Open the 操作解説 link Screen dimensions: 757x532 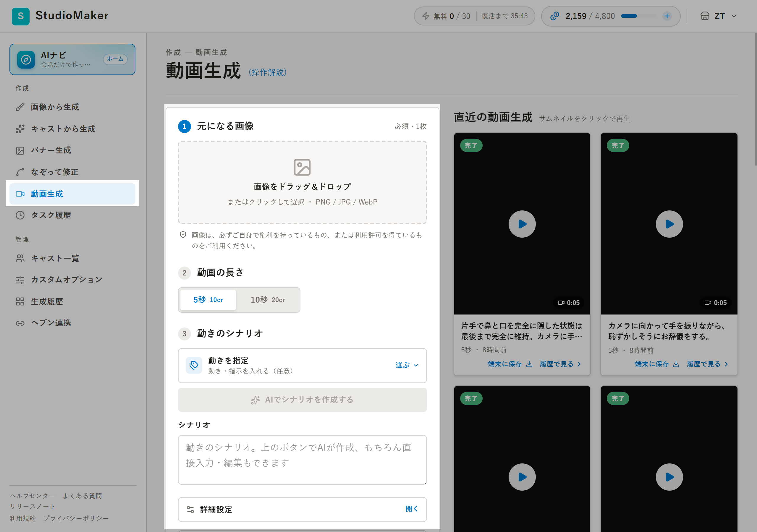(x=267, y=72)
